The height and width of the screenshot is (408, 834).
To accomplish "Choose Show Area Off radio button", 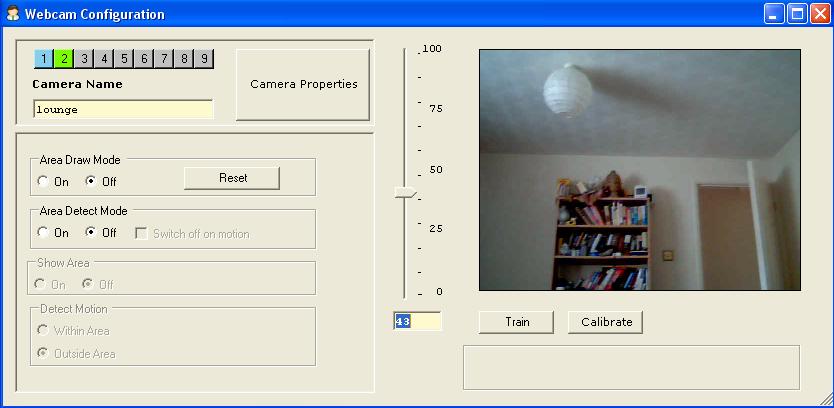I will coord(87,284).
